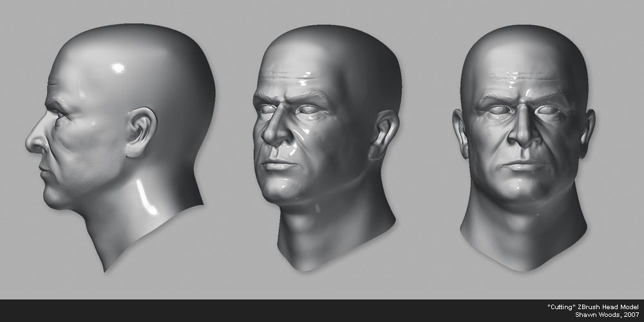Click the "Cutting" ZBrush Head Model caption
Image resolution: width=644 pixels, height=322 pixels.
point(594,307)
